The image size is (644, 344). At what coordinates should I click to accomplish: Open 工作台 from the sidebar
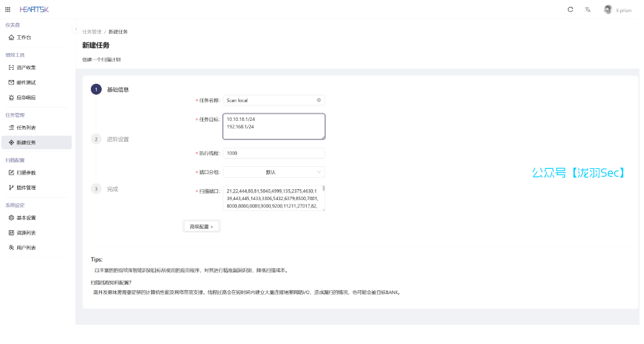pyautogui.click(x=24, y=38)
